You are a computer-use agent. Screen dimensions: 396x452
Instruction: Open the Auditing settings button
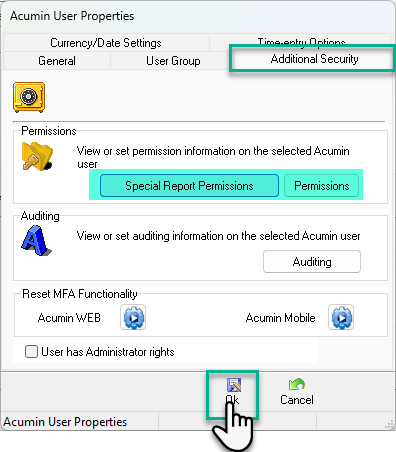pos(312,262)
